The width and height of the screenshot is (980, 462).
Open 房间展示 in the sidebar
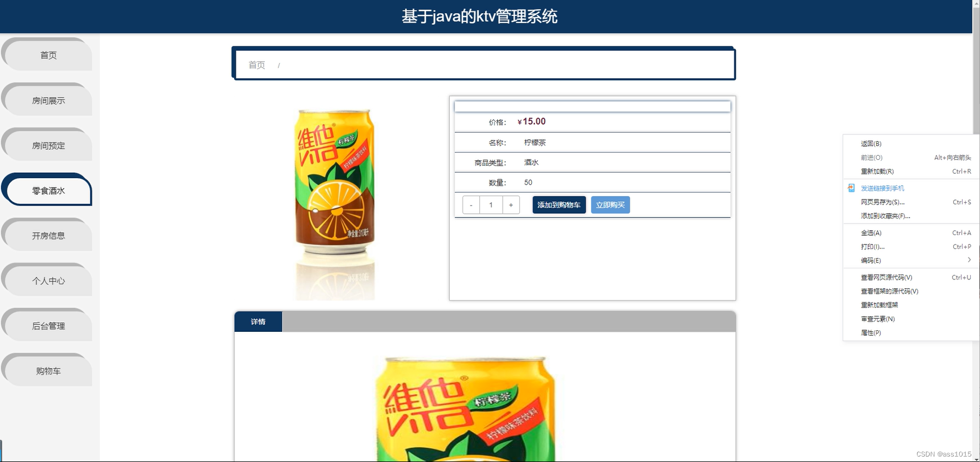coord(48,100)
